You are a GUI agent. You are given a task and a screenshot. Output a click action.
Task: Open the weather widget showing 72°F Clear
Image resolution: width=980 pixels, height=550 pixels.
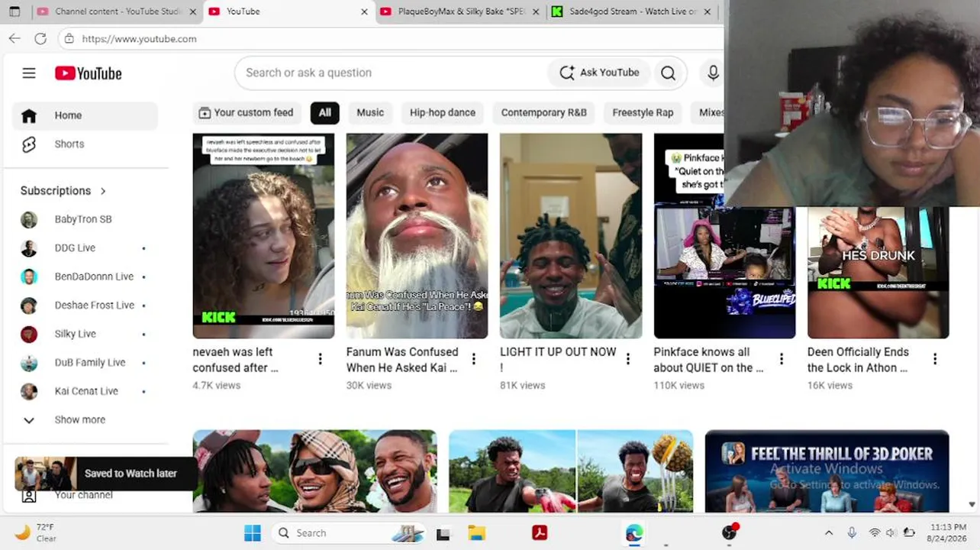click(x=36, y=532)
